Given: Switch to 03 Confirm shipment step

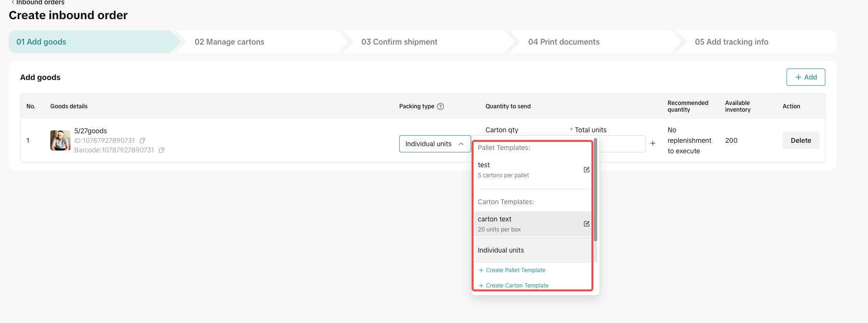Looking at the screenshot, I should (399, 42).
